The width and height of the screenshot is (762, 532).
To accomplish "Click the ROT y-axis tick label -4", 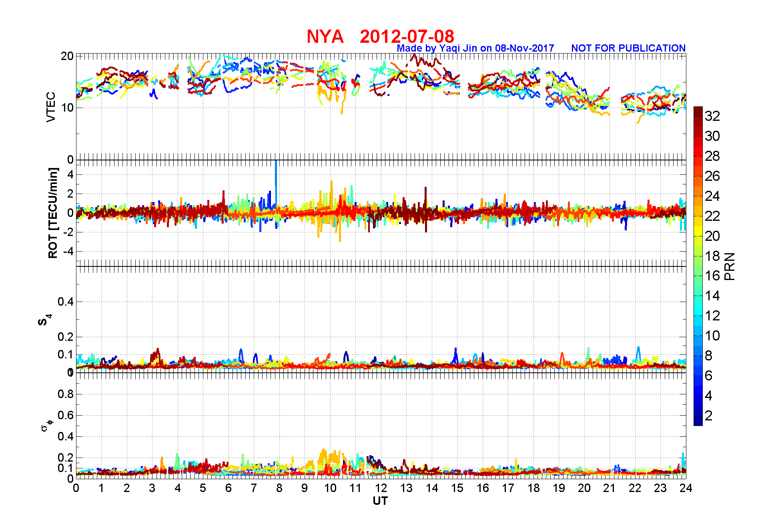I will 68,251.
